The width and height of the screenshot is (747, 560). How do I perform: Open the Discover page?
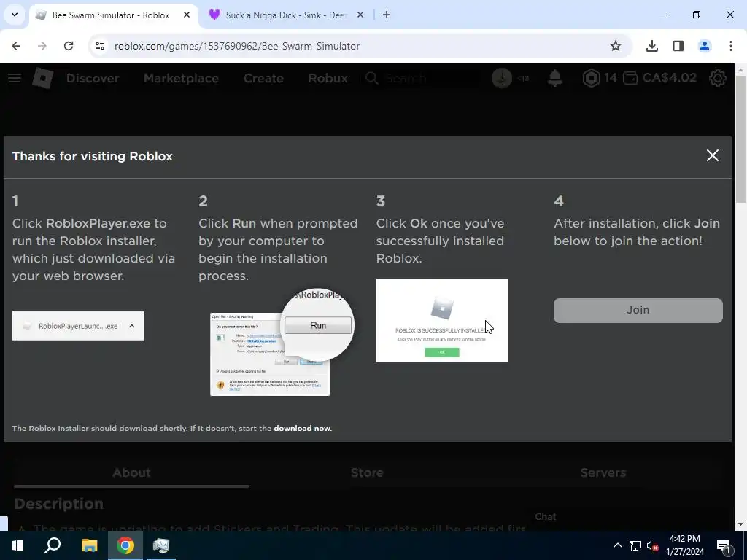click(x=93, y=78)
